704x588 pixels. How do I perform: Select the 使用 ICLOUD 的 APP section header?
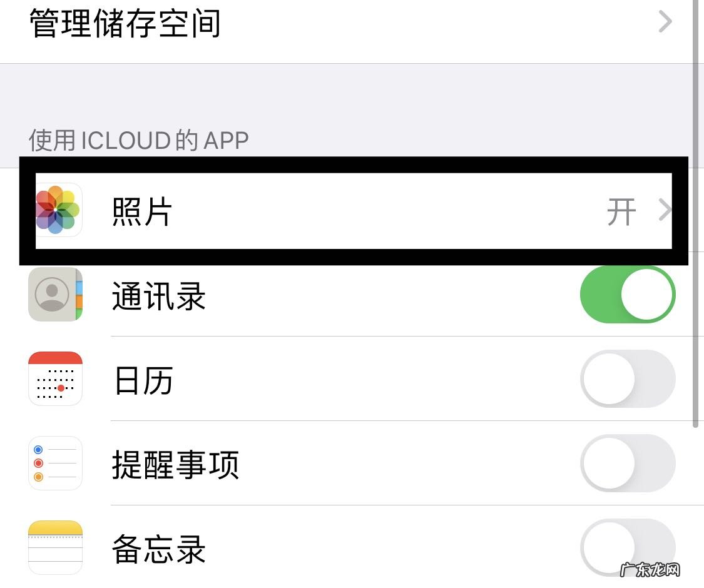pyautogui.click(x=138, y=139)
